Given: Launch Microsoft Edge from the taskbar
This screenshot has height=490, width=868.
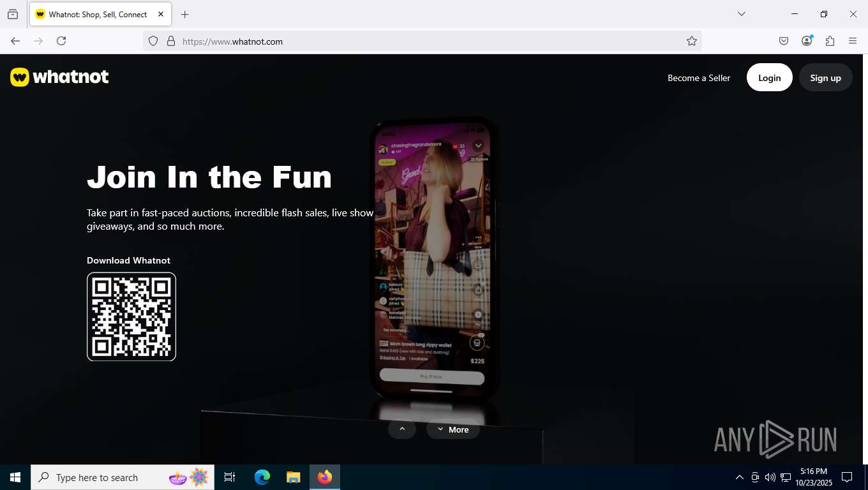Looking at the screenshot, I should (x=262, y=477).
